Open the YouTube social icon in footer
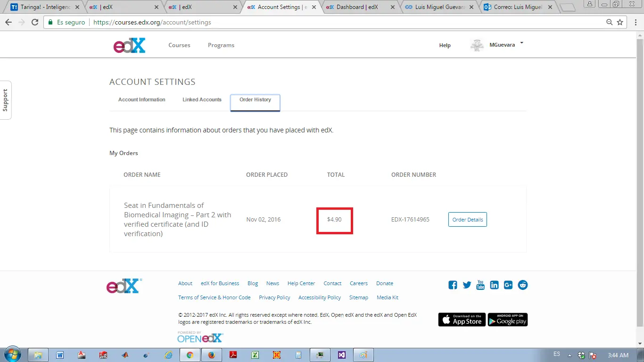Image resolution: width=644 pixels, height=362 pixels. click(480, 285)
